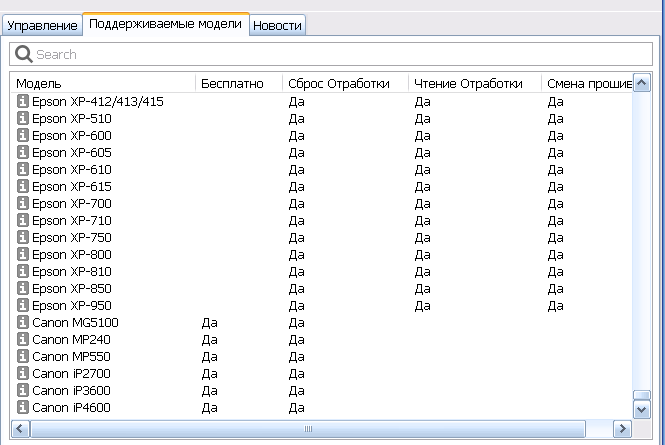Click Бесплатно 'Да' cell for Canon MG5100
Screen dimensions: 665x445
[x=210, y=323]
